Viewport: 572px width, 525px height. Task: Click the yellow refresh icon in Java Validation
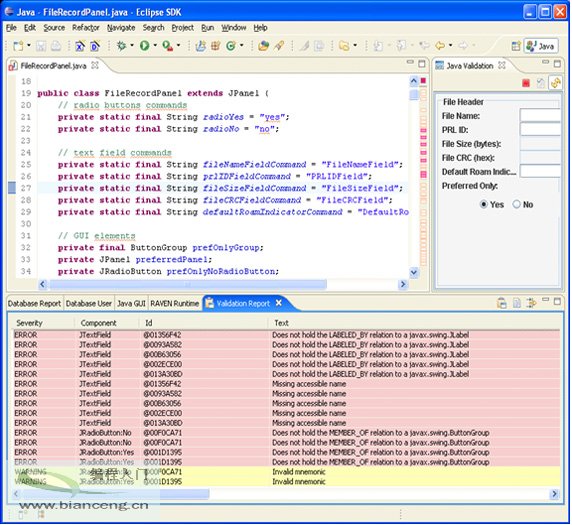tap(556, 83)
